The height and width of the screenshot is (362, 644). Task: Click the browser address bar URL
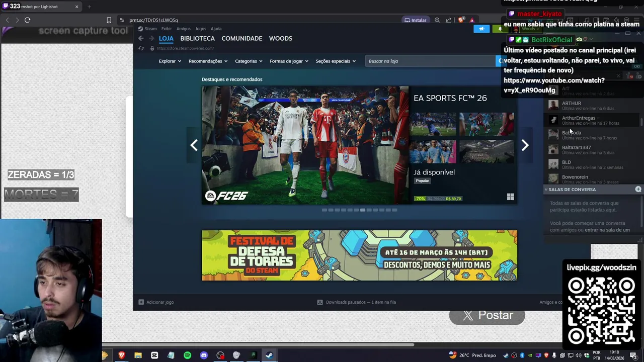coord(153,20)
